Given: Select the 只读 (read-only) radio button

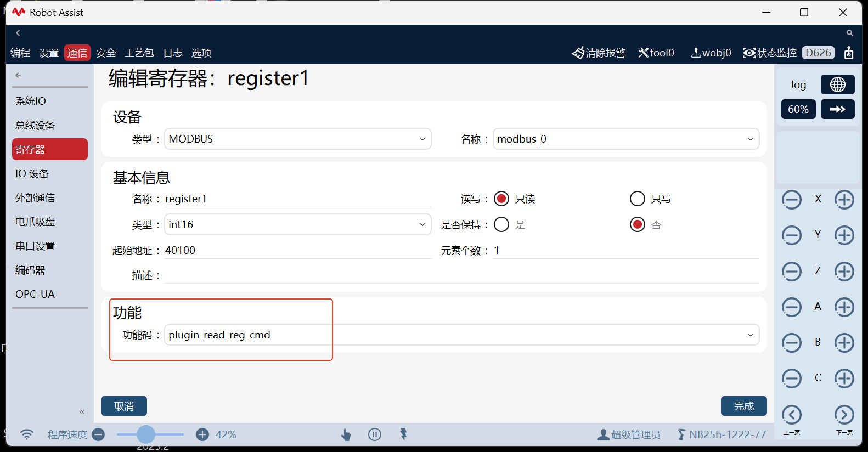Looking at the screenshot, I should click(x=501, y=199).
